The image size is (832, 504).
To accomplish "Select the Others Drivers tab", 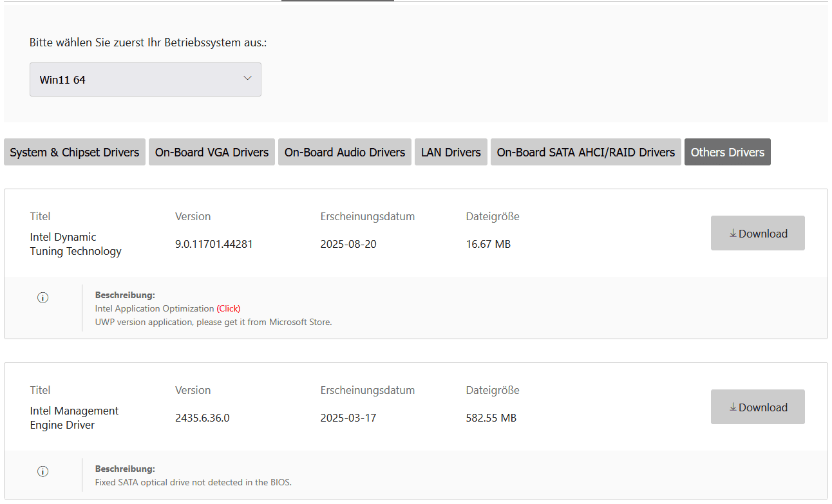I will tap(727, 153).
